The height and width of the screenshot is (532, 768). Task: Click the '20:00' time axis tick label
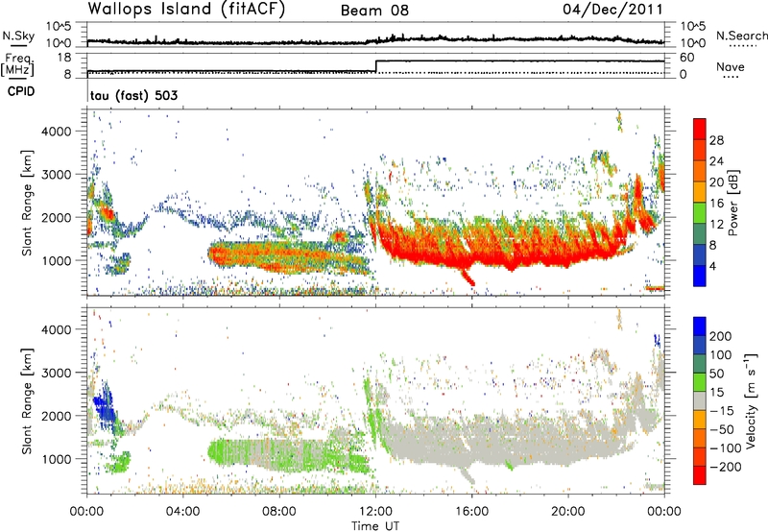point(568,512)
